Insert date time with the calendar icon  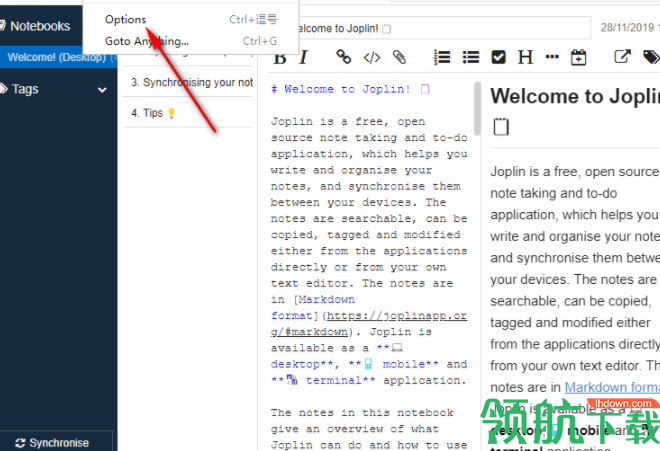pyautogui.click(x=578, y=57)
